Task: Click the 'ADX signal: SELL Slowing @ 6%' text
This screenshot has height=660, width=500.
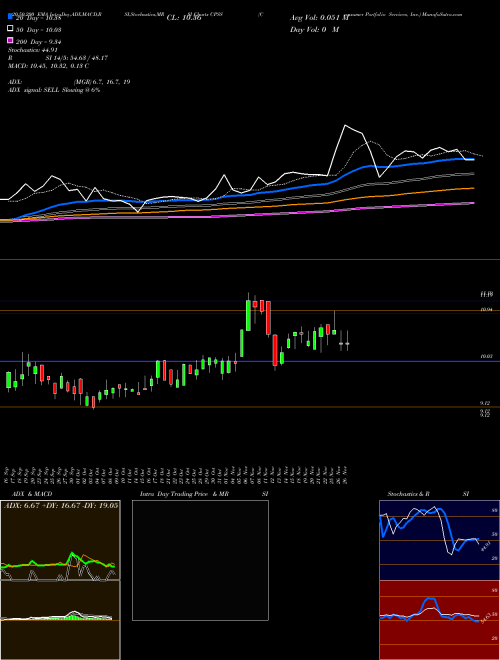Action: pyautogui.click(x=54, y=90)
